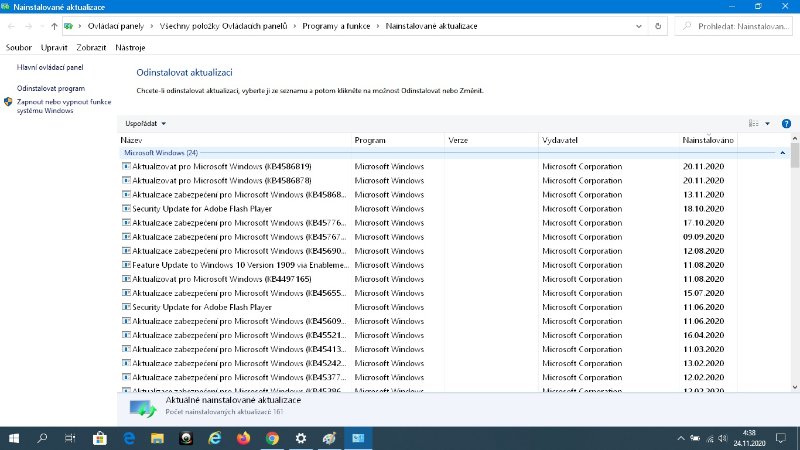Open taskbar search magnifier
Viewport: 800px width, 450px height.
click(42, 438)
